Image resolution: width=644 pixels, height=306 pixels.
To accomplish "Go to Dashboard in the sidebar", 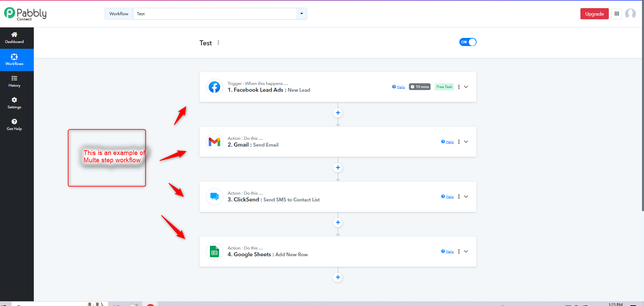I will point(15,38).
